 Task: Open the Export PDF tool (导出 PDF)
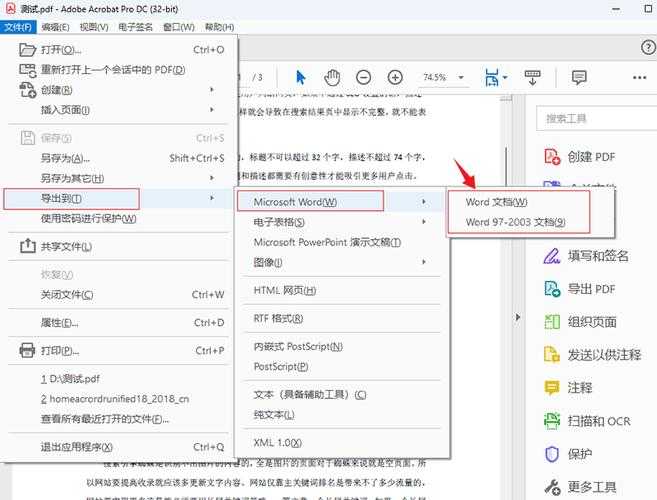(579, 289)
